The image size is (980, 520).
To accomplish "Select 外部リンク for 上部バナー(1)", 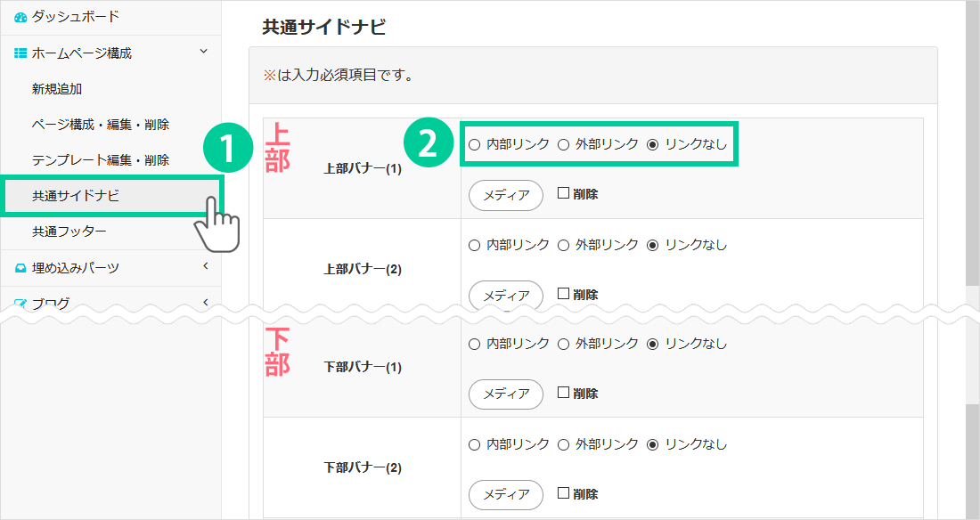I will pos(563,144).
